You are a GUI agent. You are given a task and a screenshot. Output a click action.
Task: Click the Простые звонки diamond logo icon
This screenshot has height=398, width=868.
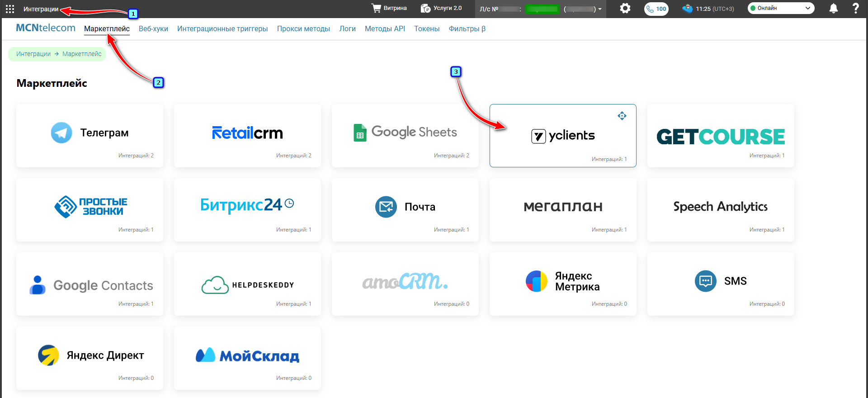(x=66, y=207)
